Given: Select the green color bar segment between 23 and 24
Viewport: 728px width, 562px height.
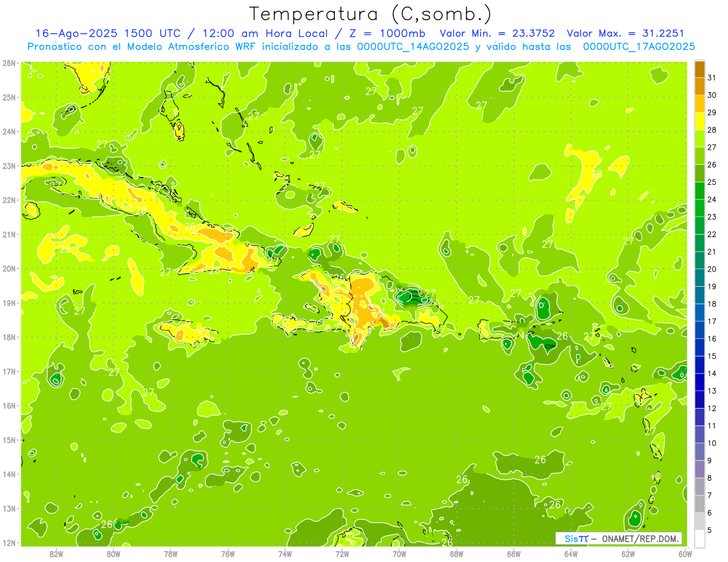Looking at the screenshot, I should coord(699,208).
